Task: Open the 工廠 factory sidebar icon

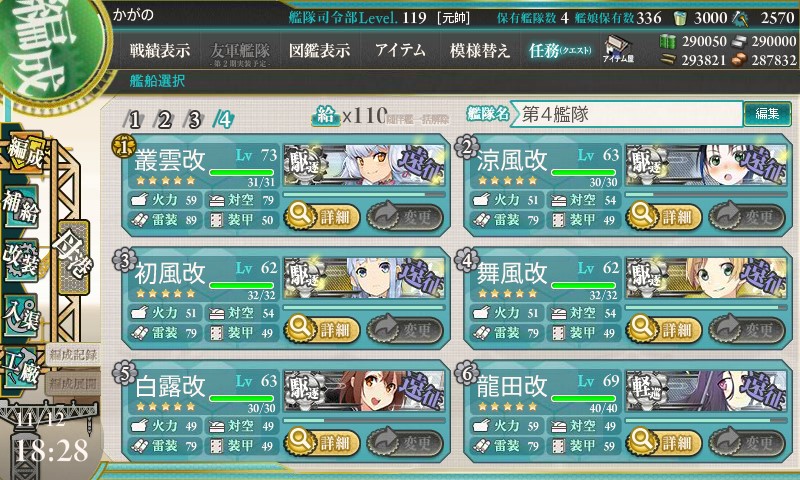Action: coord(21,368)
